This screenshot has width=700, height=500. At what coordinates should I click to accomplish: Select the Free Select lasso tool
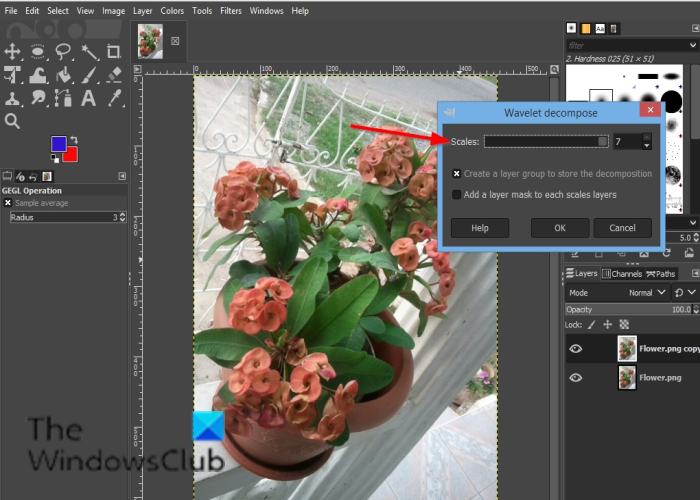tap(64, 51)
